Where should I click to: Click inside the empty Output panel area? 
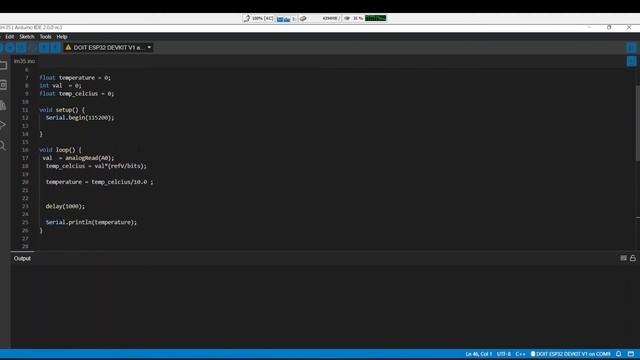tap(324, 306)
